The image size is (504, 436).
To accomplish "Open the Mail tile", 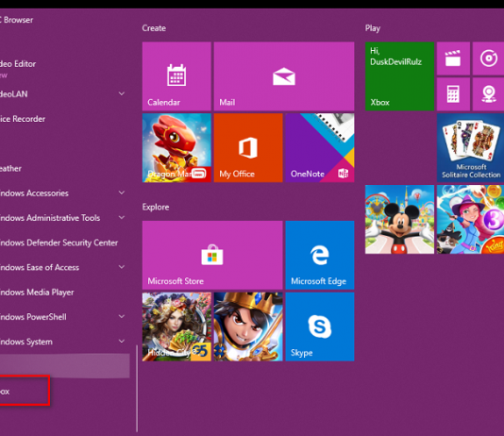I will [284, 76].
